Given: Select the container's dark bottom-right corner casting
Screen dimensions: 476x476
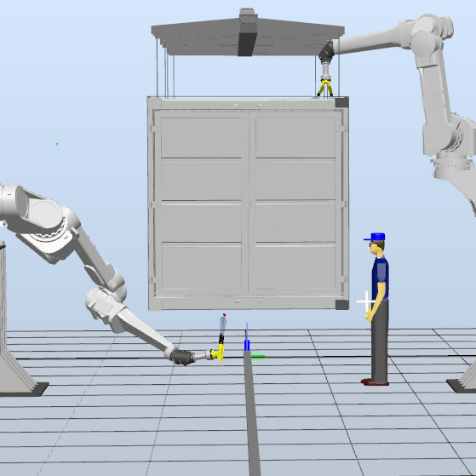Looking at the screenshot, I should [341, 305].
